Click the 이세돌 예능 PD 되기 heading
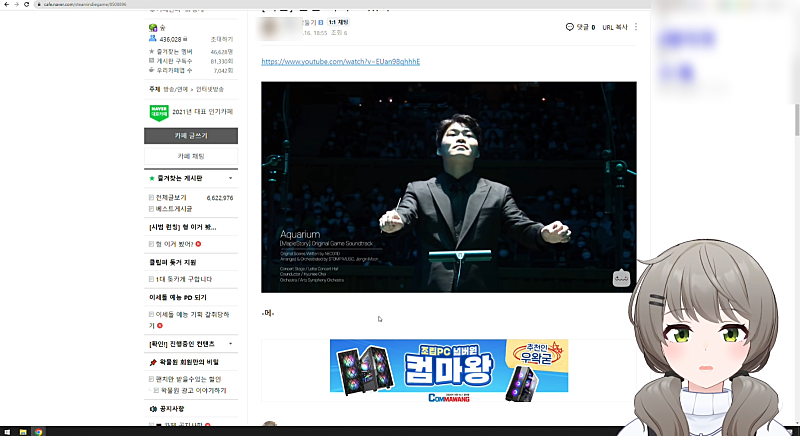This screenshot has height=436, width=800. (x=178, y=297)
